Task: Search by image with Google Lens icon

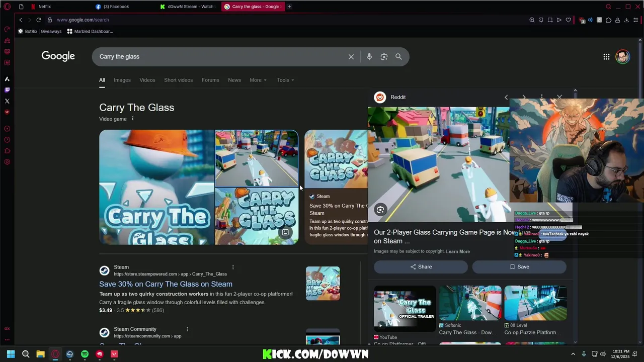Action: pyautogui.click(x=384, y=57)
